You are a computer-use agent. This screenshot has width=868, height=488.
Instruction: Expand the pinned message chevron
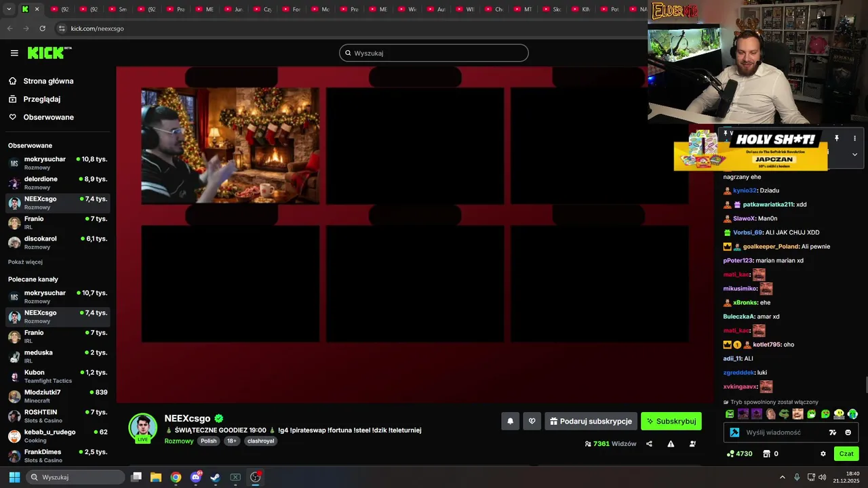coord(854,155)
